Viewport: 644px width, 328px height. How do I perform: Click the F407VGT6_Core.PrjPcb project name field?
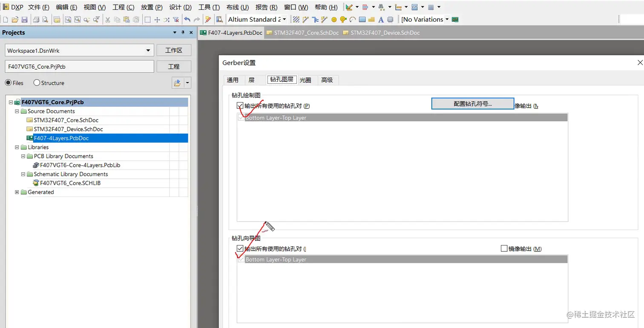click(79, 66)
